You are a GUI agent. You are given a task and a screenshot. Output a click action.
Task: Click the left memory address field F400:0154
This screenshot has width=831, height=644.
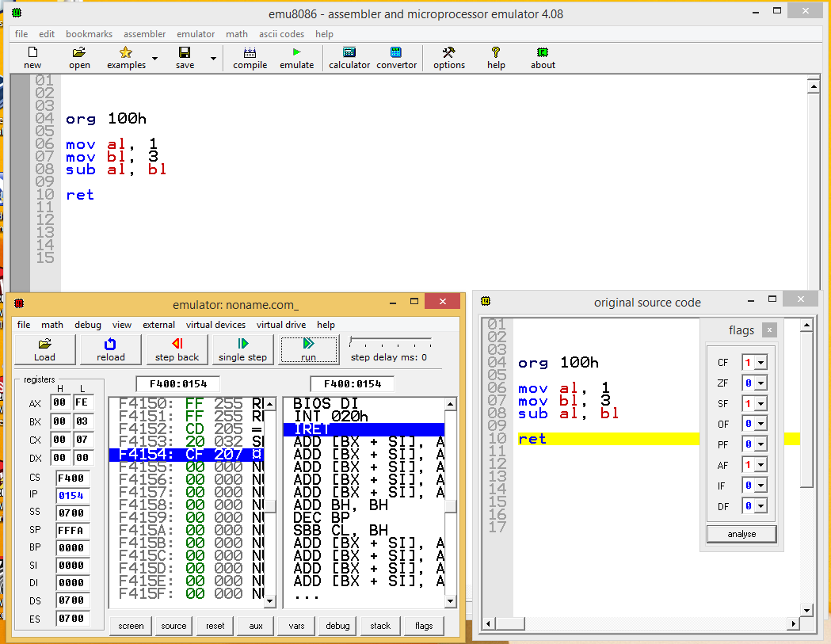(178, 383)
